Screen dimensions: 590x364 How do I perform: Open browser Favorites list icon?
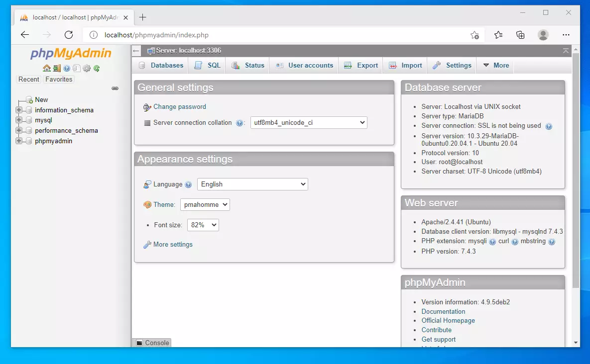498,35
